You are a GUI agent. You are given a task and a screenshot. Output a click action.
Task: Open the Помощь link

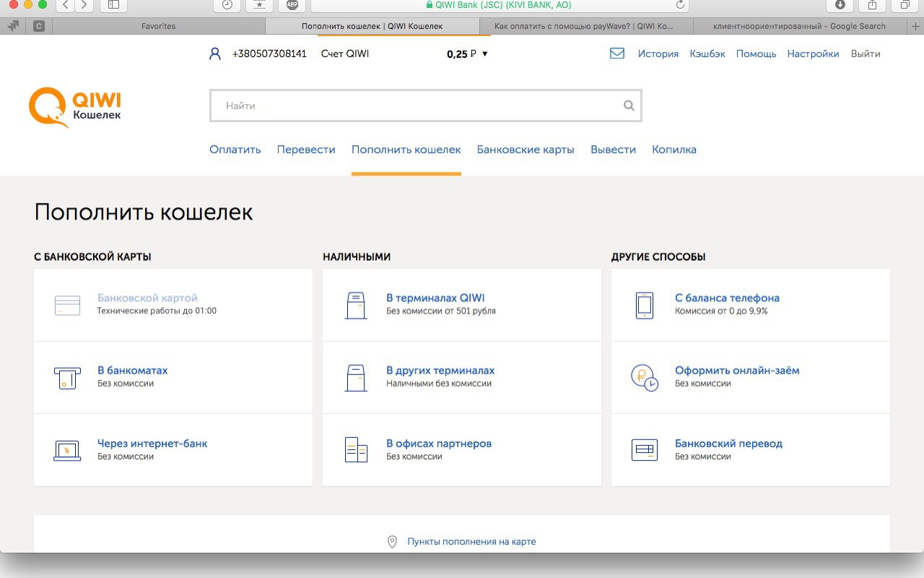757,53
